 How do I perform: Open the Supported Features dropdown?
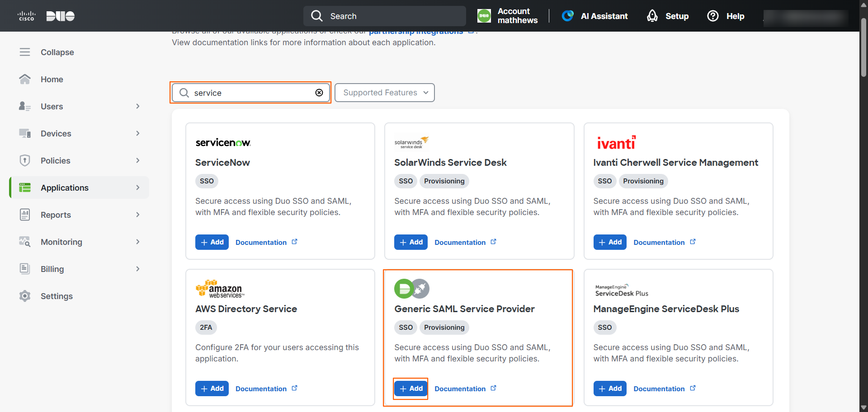(x=385, y=93)
